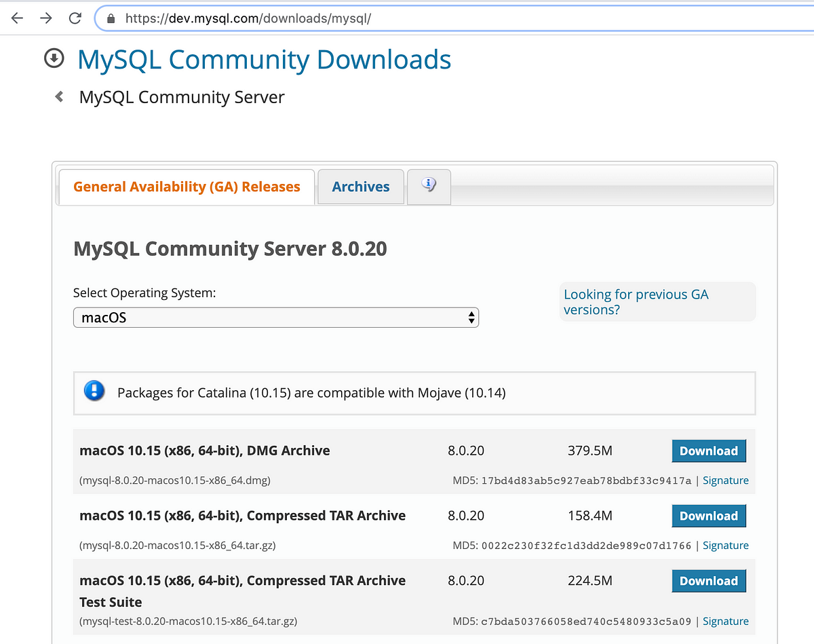The width and height of the screenshot is (814, 644).
Task: Click the 224.5M file size
Action: tap(590, 581)
